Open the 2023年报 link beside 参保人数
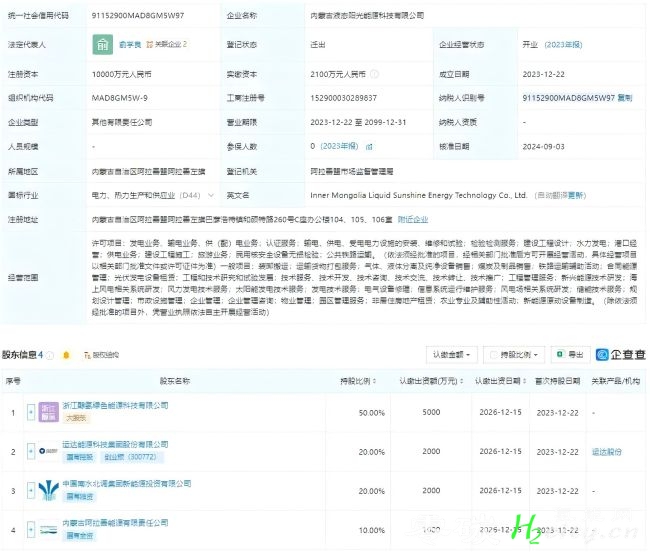 pyautogui.click(x=339, y=146)
